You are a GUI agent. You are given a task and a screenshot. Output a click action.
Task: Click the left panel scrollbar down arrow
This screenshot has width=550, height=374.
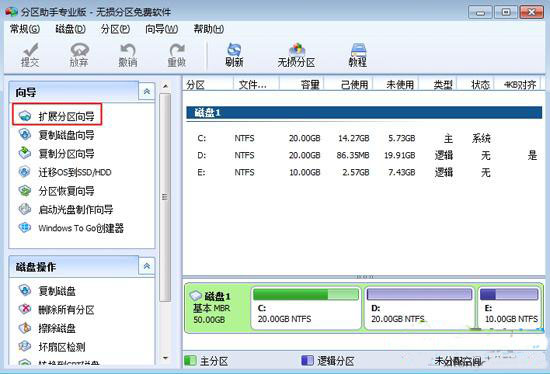click(165, 358)
